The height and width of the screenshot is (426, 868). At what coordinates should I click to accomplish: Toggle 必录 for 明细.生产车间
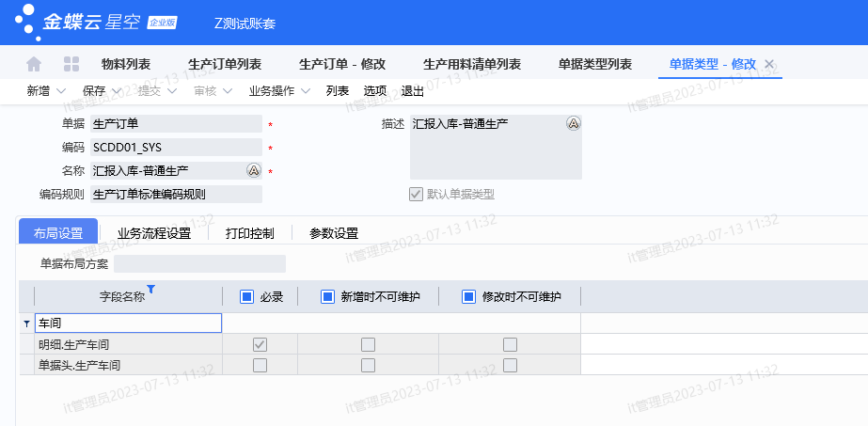(260, 345)
